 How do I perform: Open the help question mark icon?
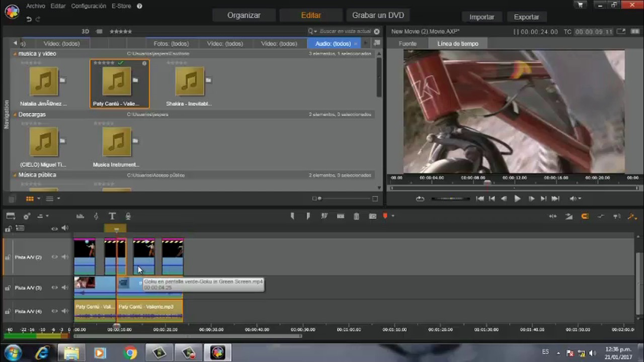pyautogui.click(x=139, y=6)
